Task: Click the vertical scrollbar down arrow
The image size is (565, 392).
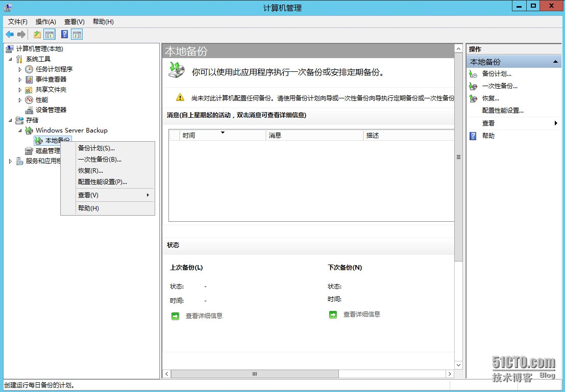Action: (458, 365)
